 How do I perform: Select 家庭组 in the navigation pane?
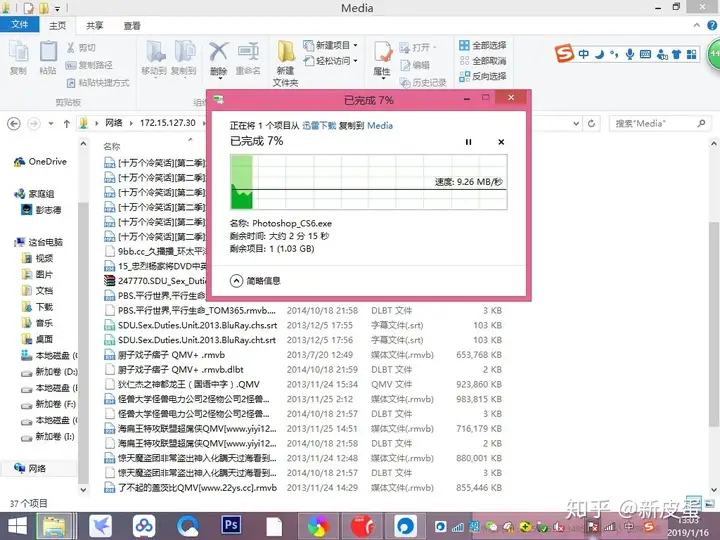tap(35, 194)
